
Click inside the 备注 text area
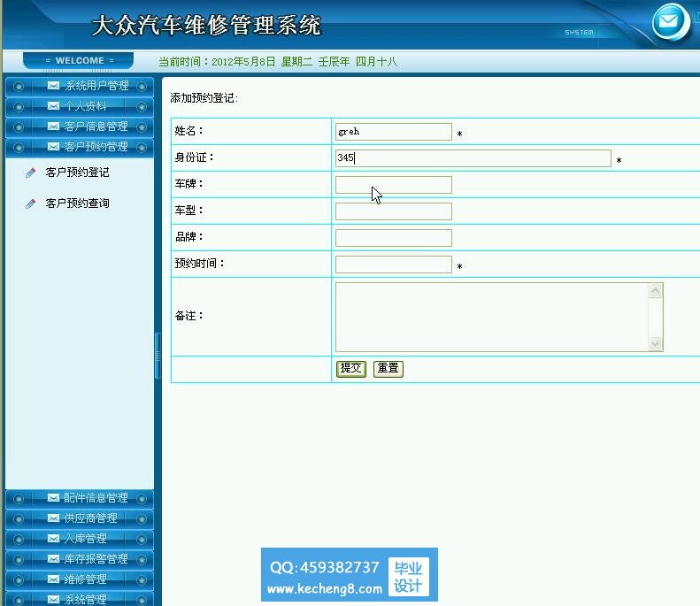point(492,317)
